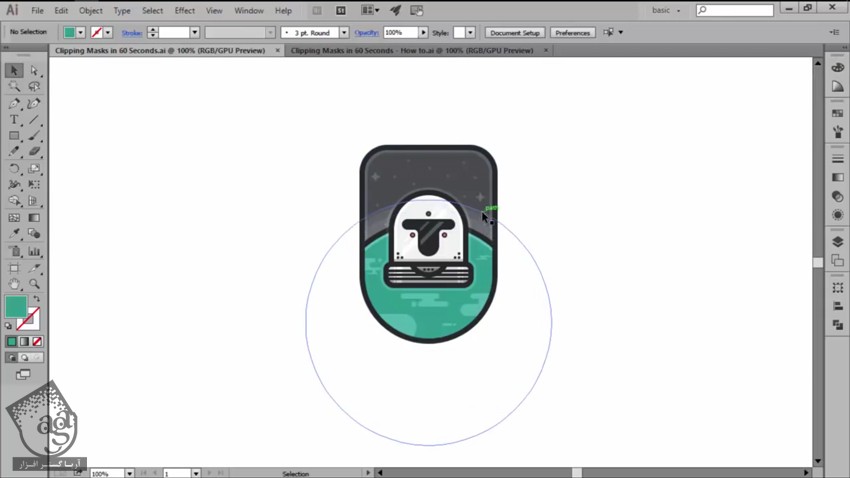Select the Eyedropper tool
850x478 pixels.
[14, 234]
